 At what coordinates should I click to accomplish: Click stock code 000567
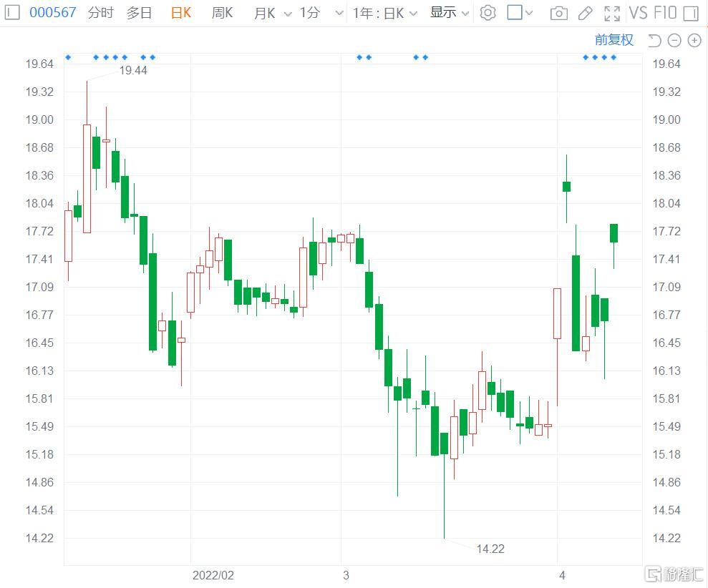[x=53, y=12]
